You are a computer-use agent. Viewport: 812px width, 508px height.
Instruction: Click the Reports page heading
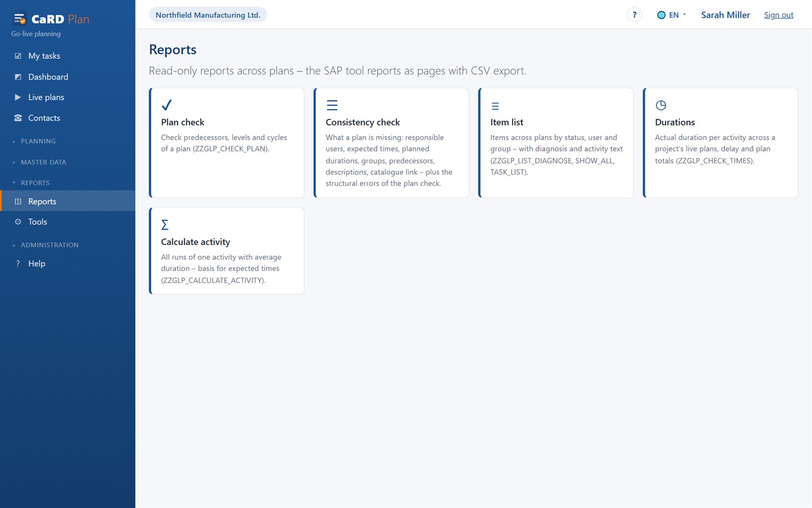tap(173, 50)
